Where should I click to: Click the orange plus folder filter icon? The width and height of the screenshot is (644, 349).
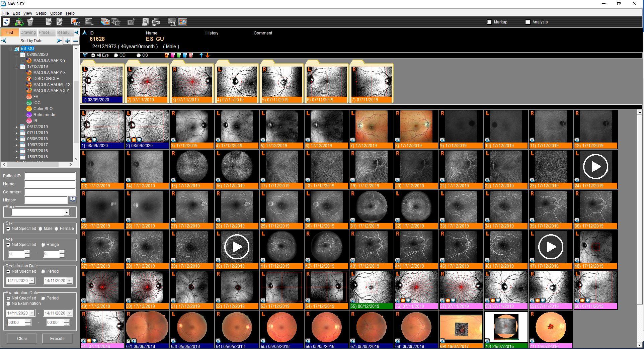click(166, 55)
